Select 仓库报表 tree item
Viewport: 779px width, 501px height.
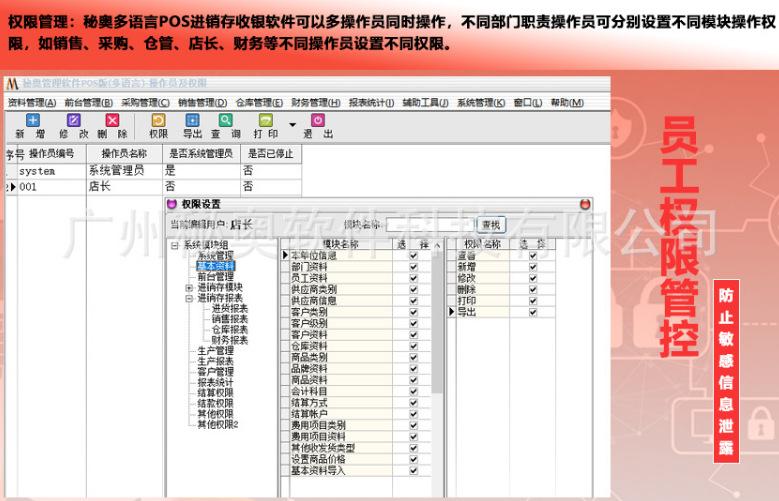pos(230,330)
